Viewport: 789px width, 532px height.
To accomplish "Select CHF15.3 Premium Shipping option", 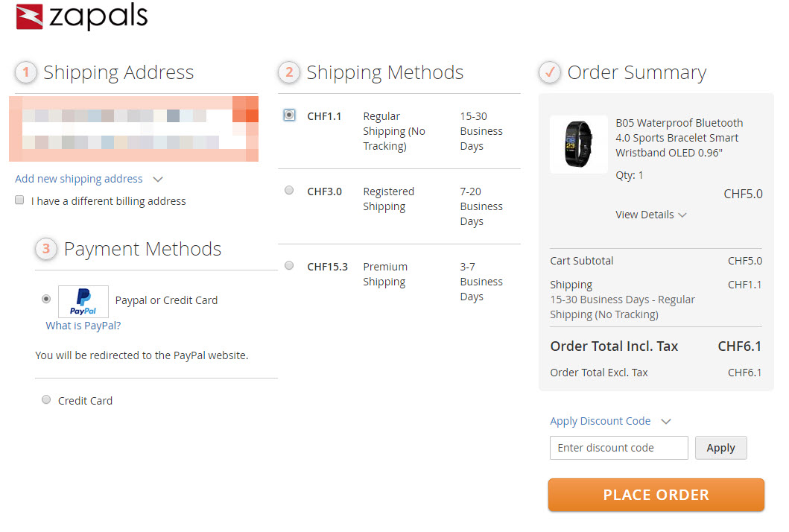I will pyautogui.click(x=289, y=266).
